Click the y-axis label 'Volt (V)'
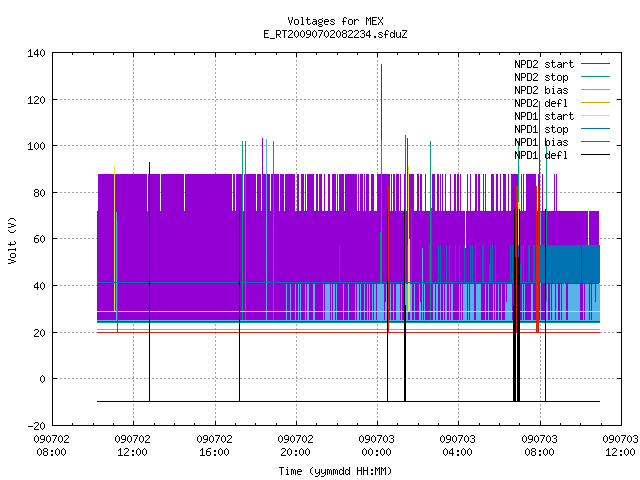Viewport: 640px width, 480px height. [x=13, y=241]
